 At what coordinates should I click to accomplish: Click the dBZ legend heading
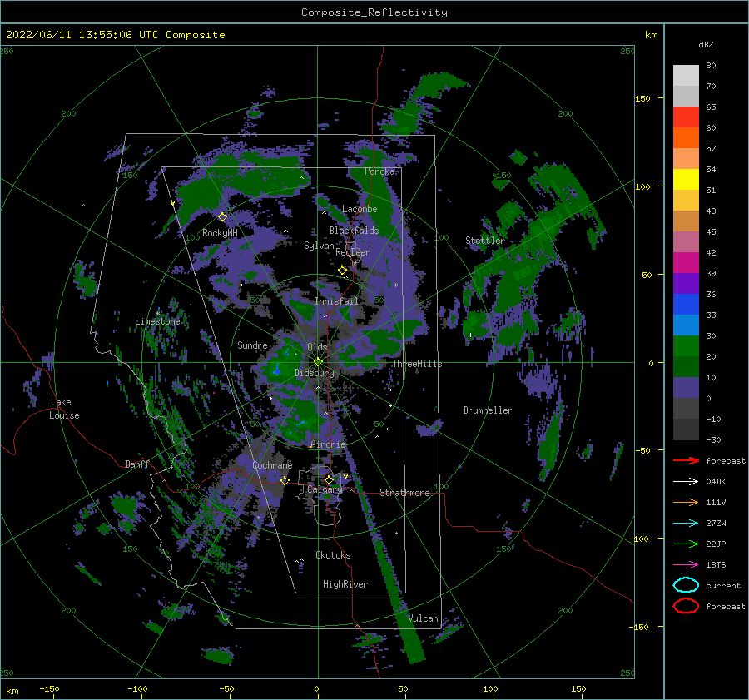(706, 44)
